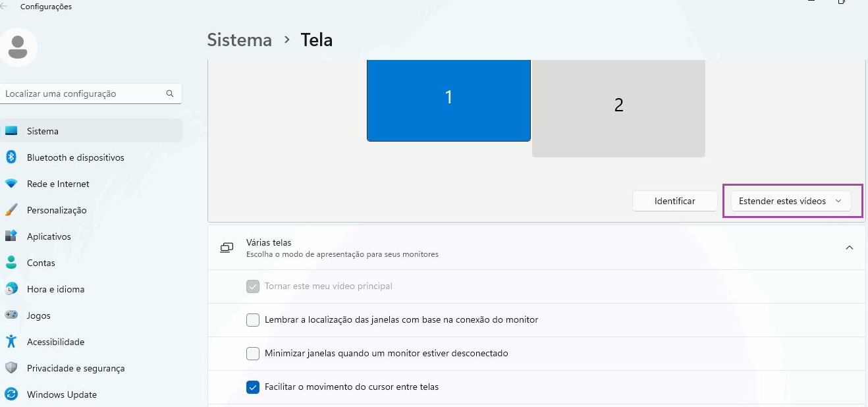Open the Bluetooth e dispositivos icon
Image resolution: width=868 pixels, height=407 pixels.
pyautogui.click(x=11, y=157)
